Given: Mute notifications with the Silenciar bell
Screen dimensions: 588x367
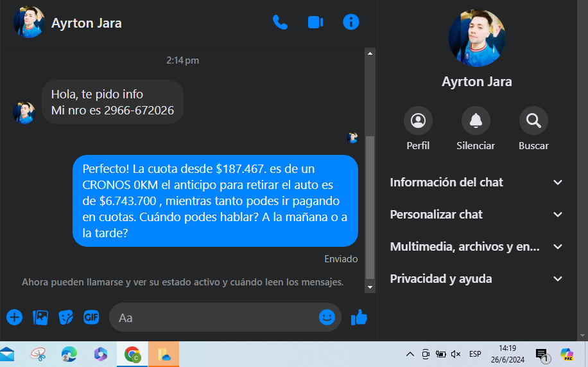Looking at the screenshot, I should pyautogui.click(x=476, y=121).
